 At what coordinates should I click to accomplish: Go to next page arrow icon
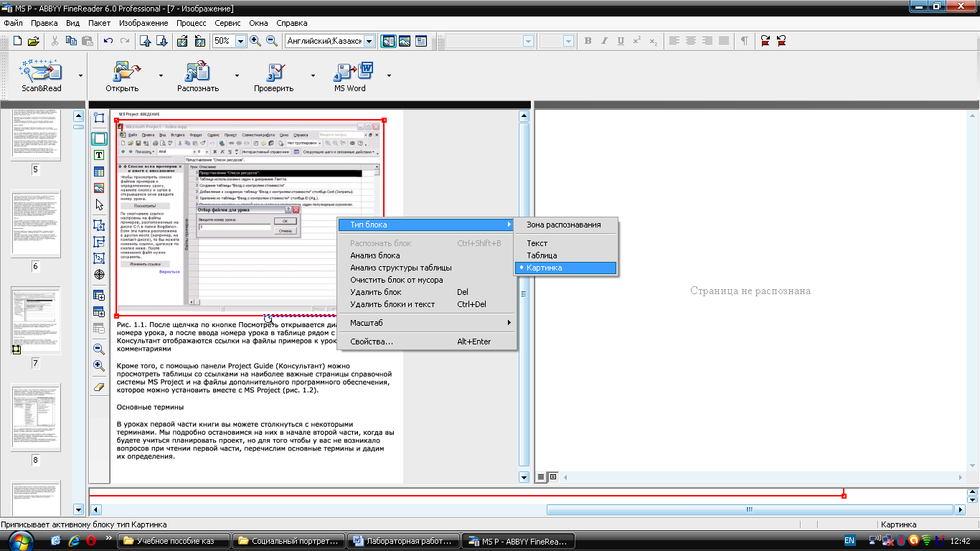pos(161,41)
